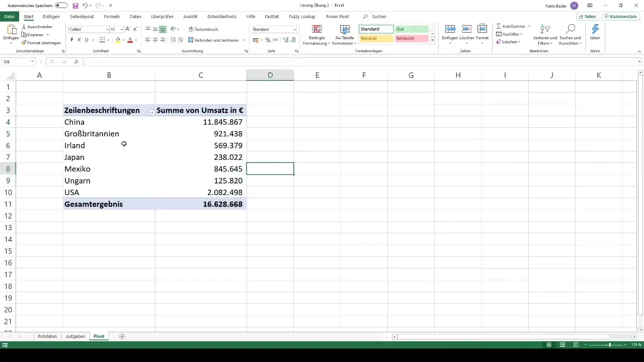Click add decimal place icon

286,40
